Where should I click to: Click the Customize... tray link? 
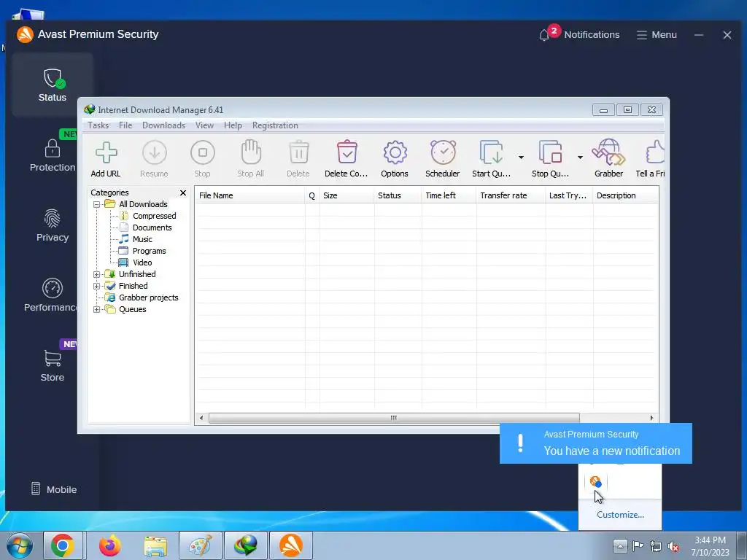(x=620, y=515)
